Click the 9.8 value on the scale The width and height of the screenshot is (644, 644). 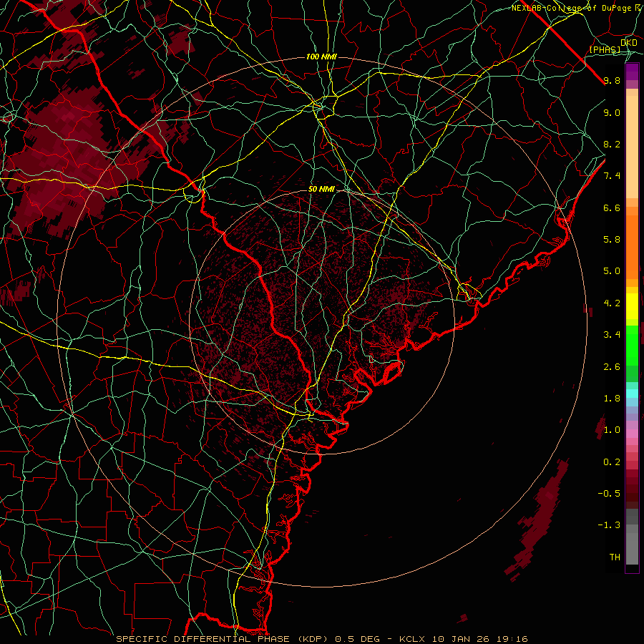(612, 80)
